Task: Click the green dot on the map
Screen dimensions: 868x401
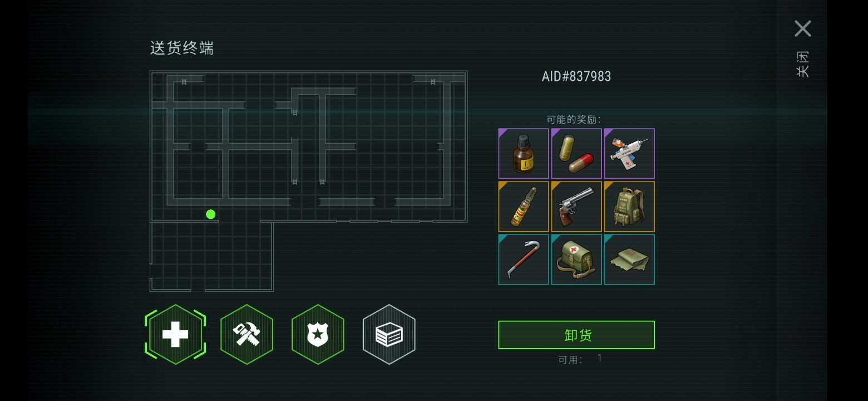Action: click(210, 214)
